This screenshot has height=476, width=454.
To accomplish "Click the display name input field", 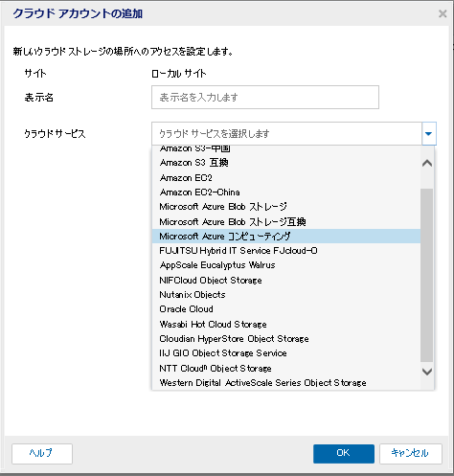I will [x=265, y=97].
